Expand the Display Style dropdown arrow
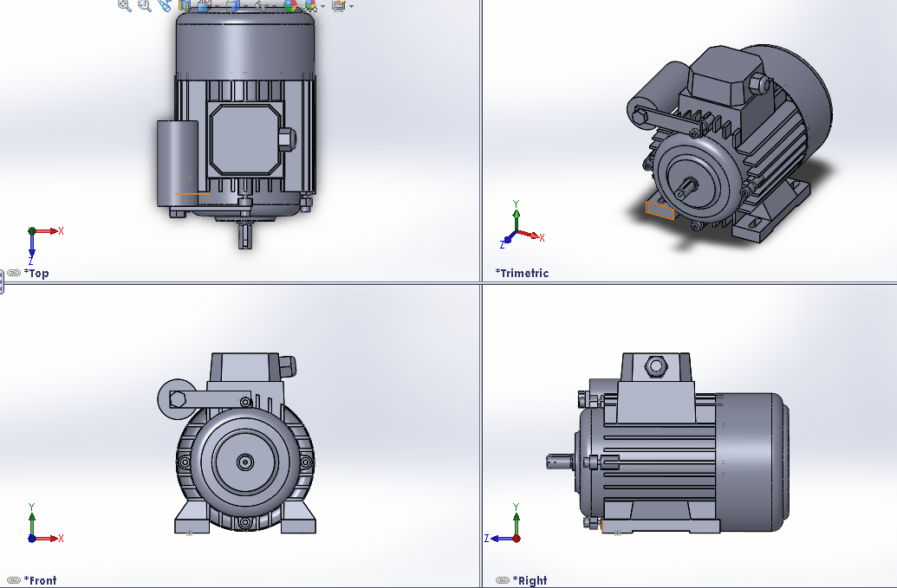Image resolution: width=897 pixels, height=588 pixels. (246, 6)
